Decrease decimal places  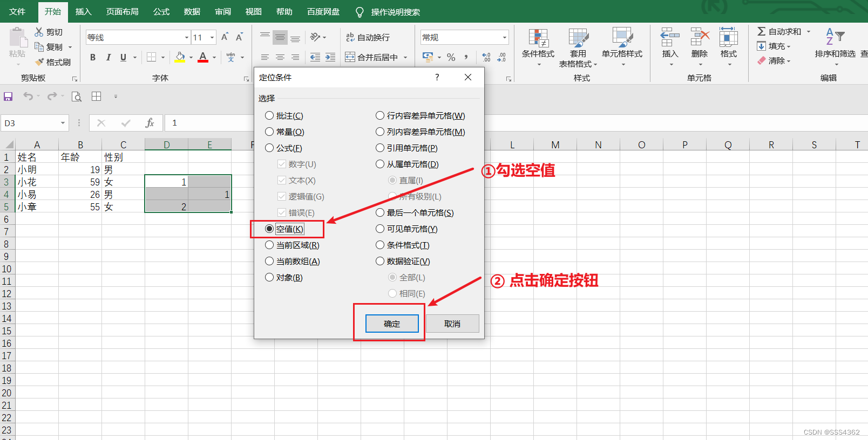(501, 57)
